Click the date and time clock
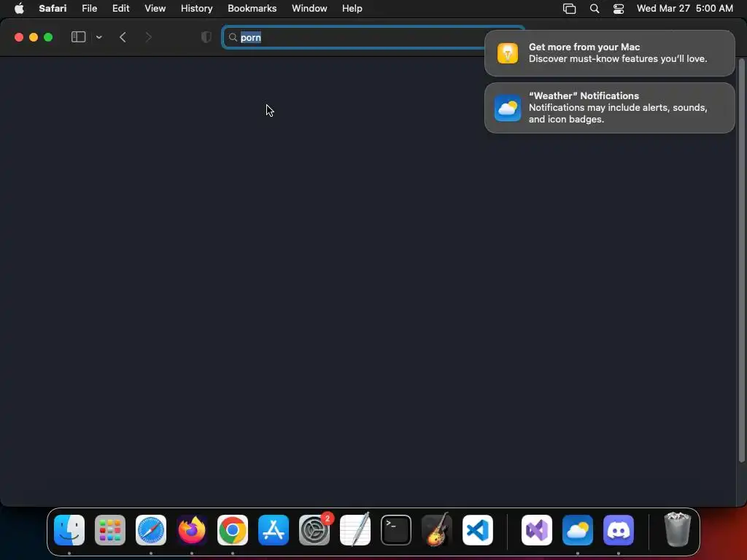Image resolution: width=747 pixels, height=560 pixels. [x=684, y=8]
